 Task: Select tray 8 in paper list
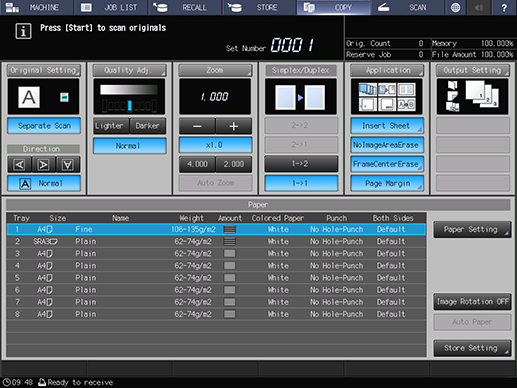216,314
